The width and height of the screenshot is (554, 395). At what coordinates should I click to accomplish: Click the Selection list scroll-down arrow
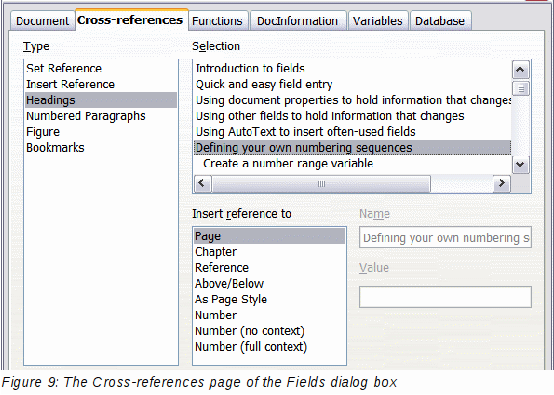coord(520,165)
